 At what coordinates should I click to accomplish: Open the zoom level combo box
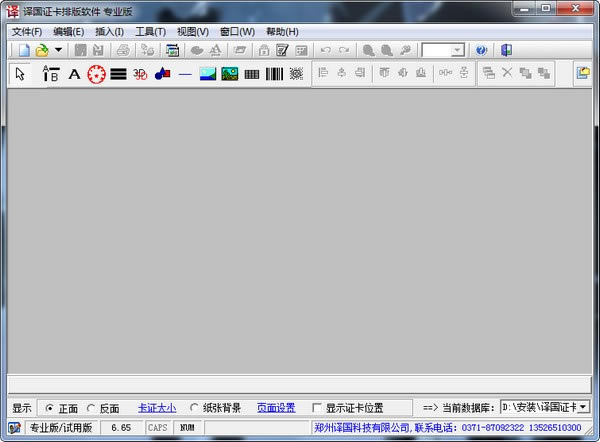coord(457,49)
